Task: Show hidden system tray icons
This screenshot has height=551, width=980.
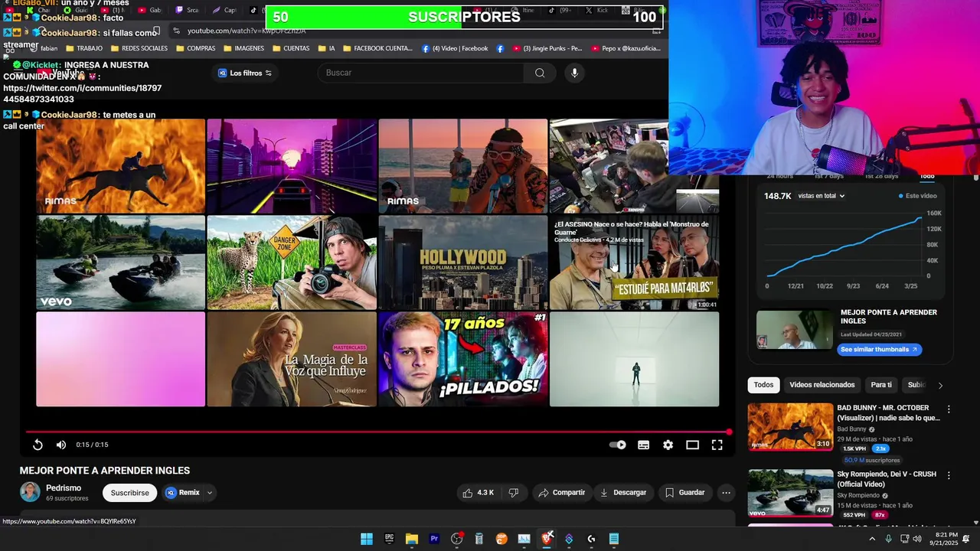Action: click(x=871, y=539)
